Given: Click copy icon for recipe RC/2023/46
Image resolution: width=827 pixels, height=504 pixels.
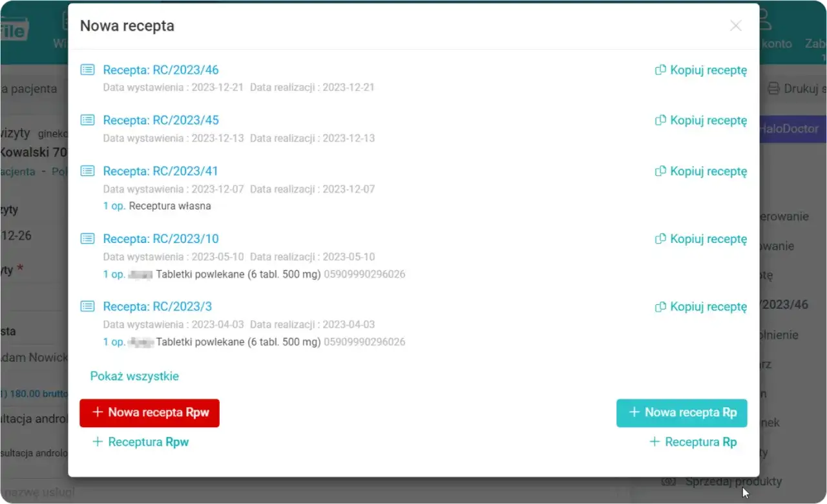Looking at the screenshot, I should tap(660, 70).
